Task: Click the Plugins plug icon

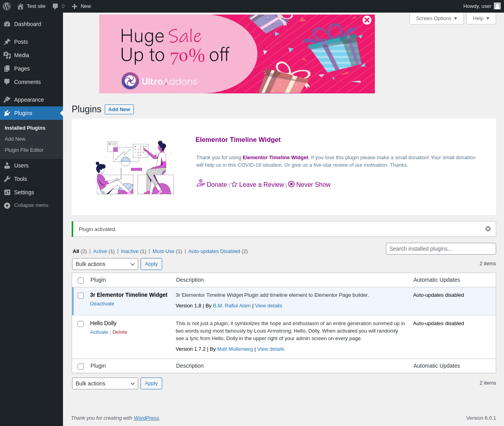Action: pos(7,113)
